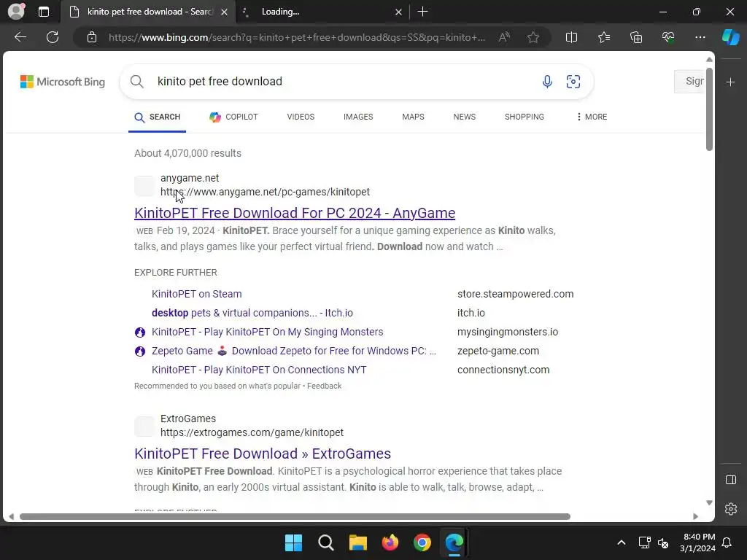Open KinitoPET On Connections NYT link
This screenshot has width=747, height=560.
click(259, 370)
